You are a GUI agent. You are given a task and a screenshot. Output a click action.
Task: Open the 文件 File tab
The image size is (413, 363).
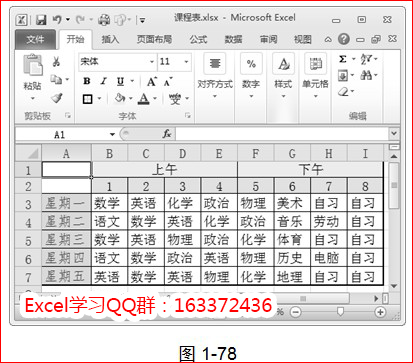click(35, 40)
